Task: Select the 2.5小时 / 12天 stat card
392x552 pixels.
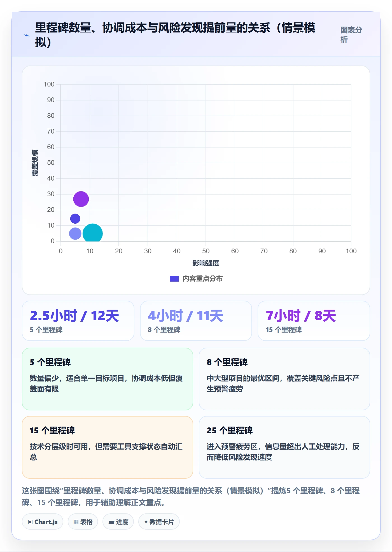Action: coord(78,321)
